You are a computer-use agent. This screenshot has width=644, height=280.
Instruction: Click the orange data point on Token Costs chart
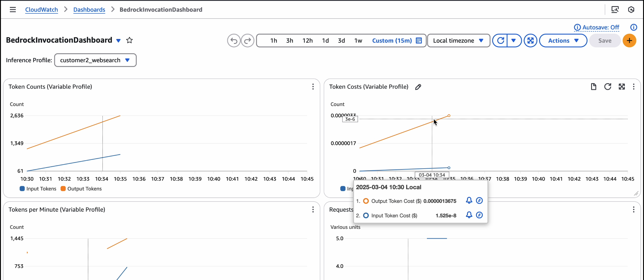449,116
